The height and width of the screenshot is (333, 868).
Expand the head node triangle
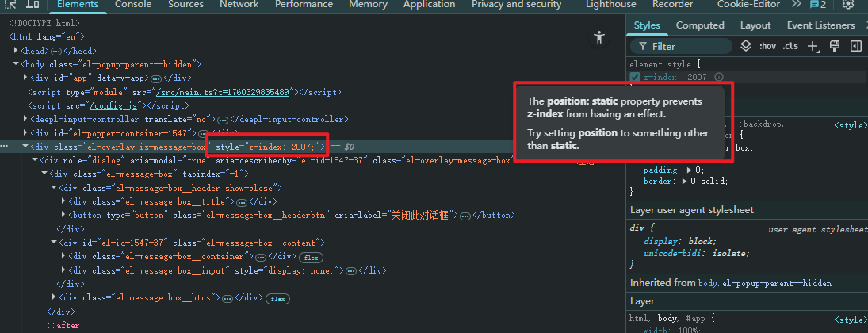16,51
